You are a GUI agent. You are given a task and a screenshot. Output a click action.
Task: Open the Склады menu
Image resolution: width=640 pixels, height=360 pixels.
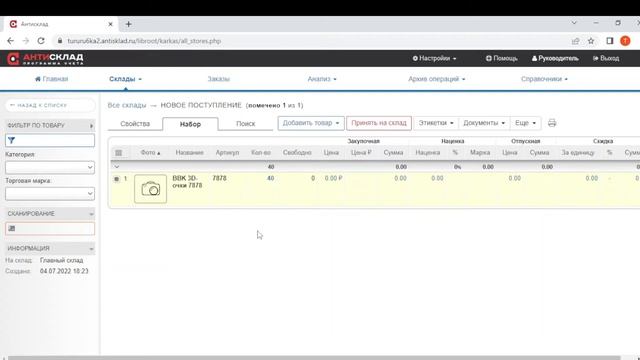(x=125, y=79)
